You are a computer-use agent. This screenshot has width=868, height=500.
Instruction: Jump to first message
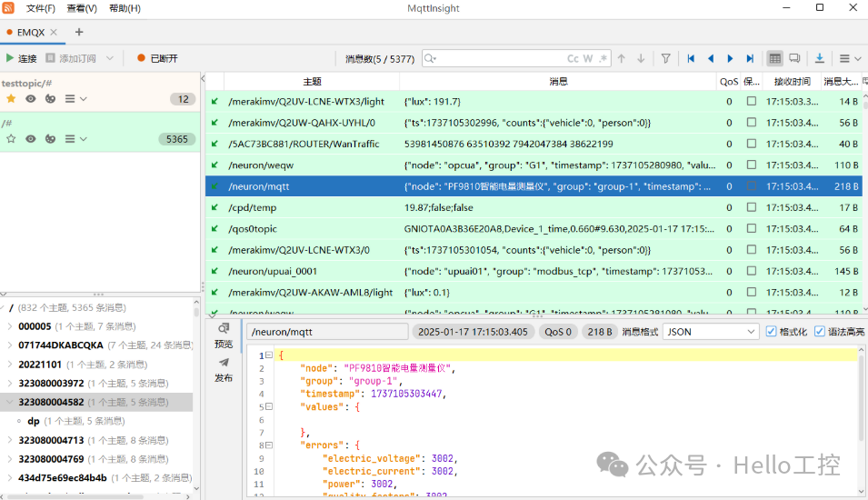coord(691,58)
